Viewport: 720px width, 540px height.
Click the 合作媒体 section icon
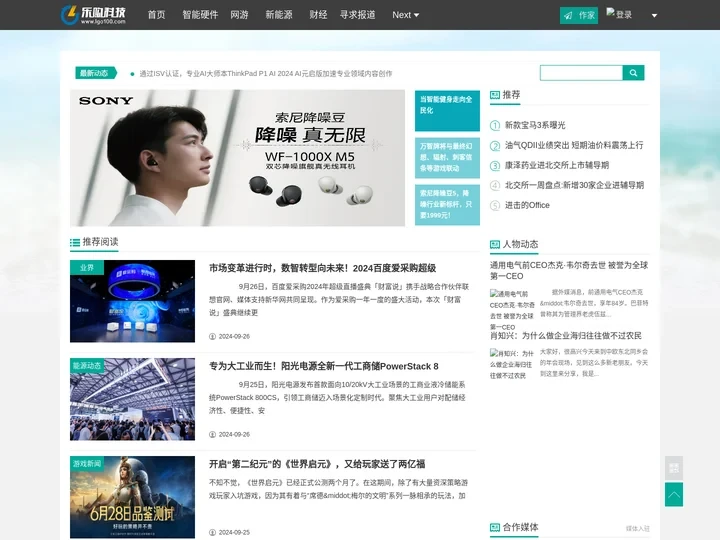[495, 527]
